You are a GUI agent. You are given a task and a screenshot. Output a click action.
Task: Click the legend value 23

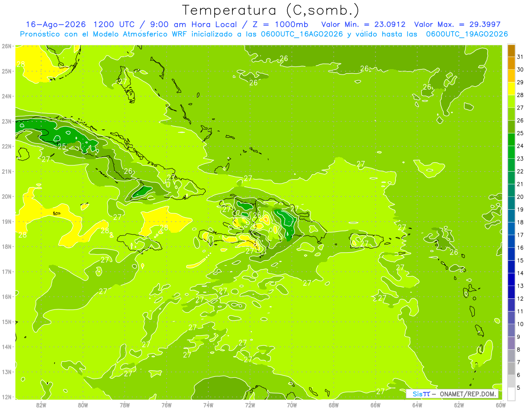520,159
